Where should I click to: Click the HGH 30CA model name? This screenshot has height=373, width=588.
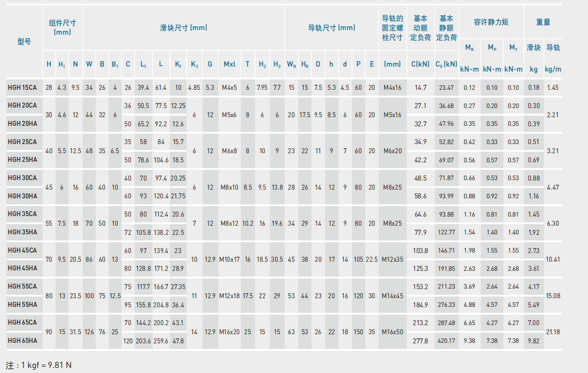pyautogui.click(x=22, y=178)
